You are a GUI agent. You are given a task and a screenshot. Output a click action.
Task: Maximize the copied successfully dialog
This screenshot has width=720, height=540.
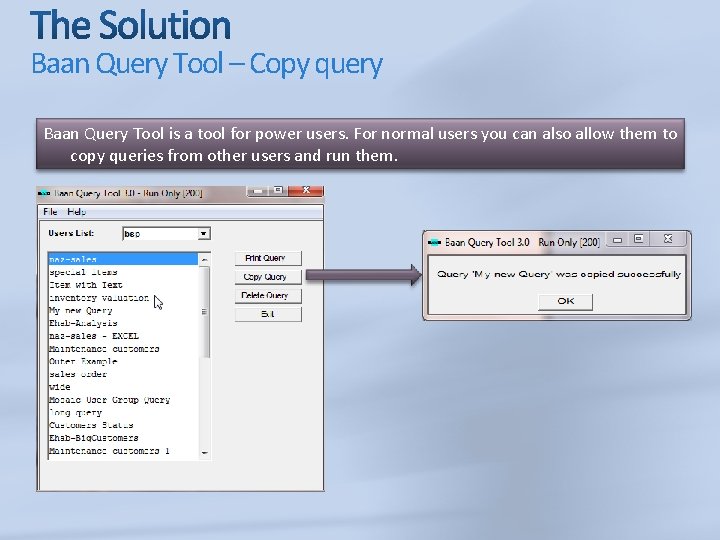pos(638,239)
